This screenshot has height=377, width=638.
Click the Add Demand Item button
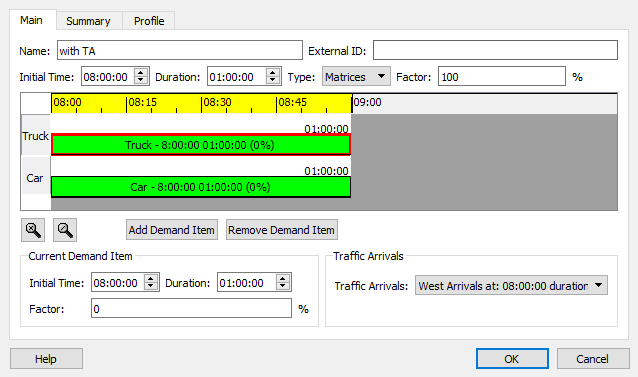172,230
